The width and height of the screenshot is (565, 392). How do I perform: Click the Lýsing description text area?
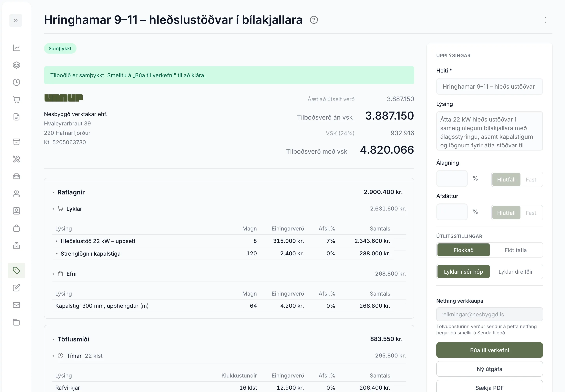489,131
